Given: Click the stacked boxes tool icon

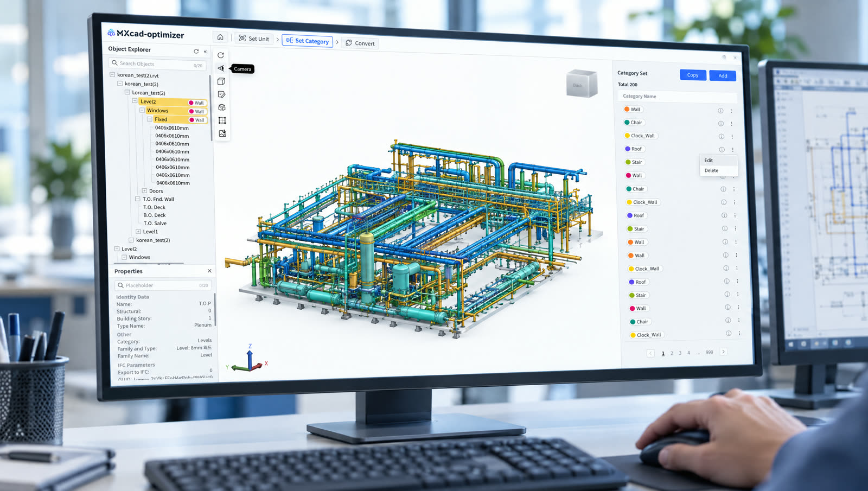Looking at the screenshot, I should 222,107.
